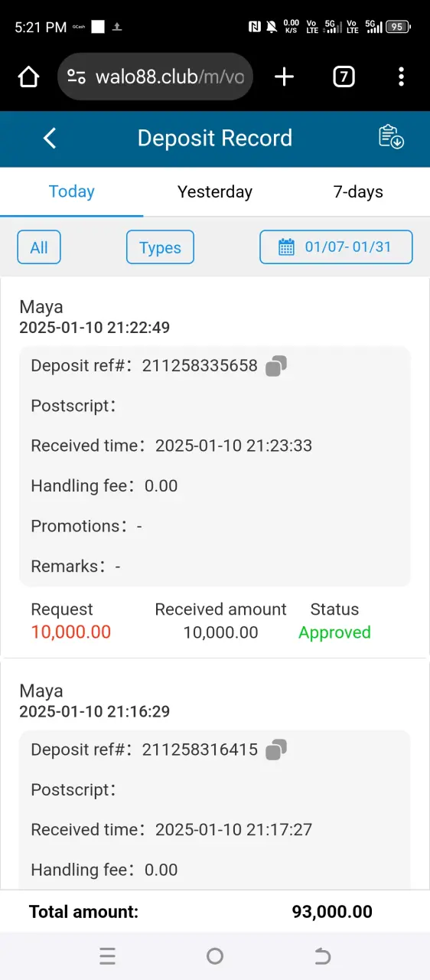Tap the site info icon in address bar
Screen dimensions: 430x980
click(77, 77)
